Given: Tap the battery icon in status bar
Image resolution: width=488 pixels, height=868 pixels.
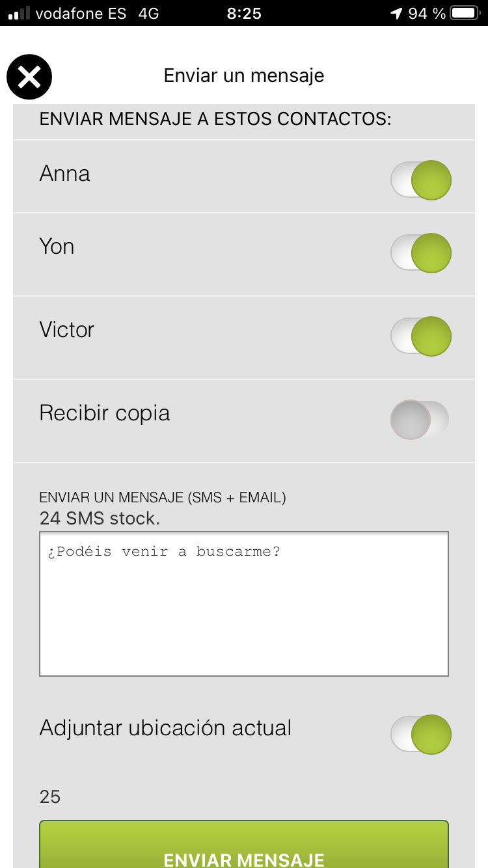Looking at the screenshot, I should [x=465, y=13].
